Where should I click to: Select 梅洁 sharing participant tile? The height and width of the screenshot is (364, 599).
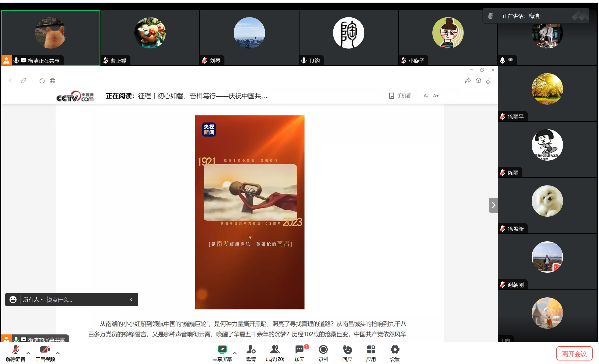pos(51,38)
